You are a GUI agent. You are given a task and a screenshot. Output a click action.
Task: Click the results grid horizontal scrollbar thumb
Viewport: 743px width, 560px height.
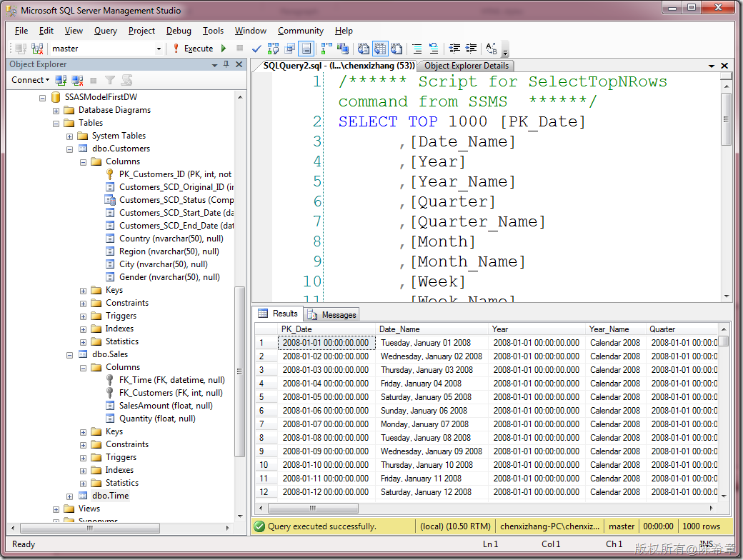tap(313, 508)
